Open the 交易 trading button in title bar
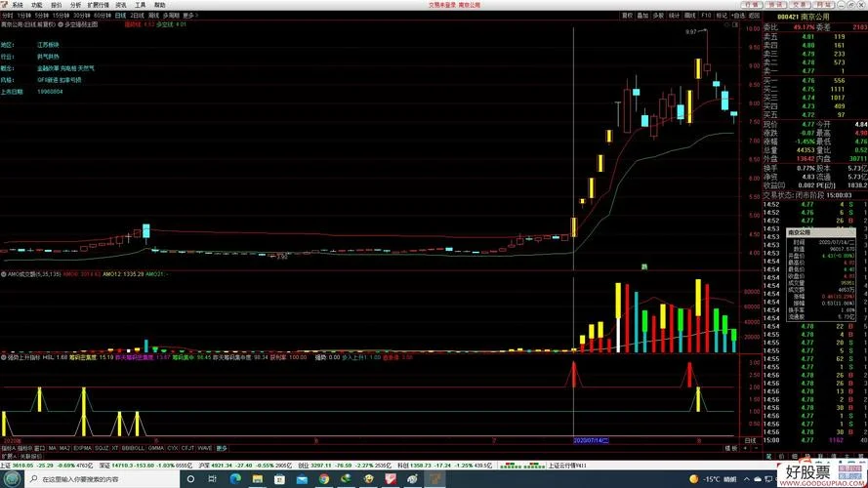This screenshot has width=868, height=488. tap(800, 5)
